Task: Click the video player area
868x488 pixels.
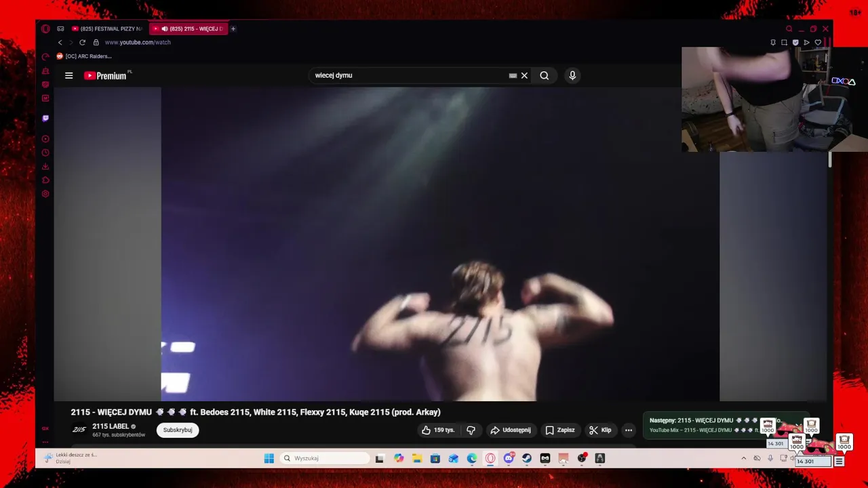Action: [440, 244]
